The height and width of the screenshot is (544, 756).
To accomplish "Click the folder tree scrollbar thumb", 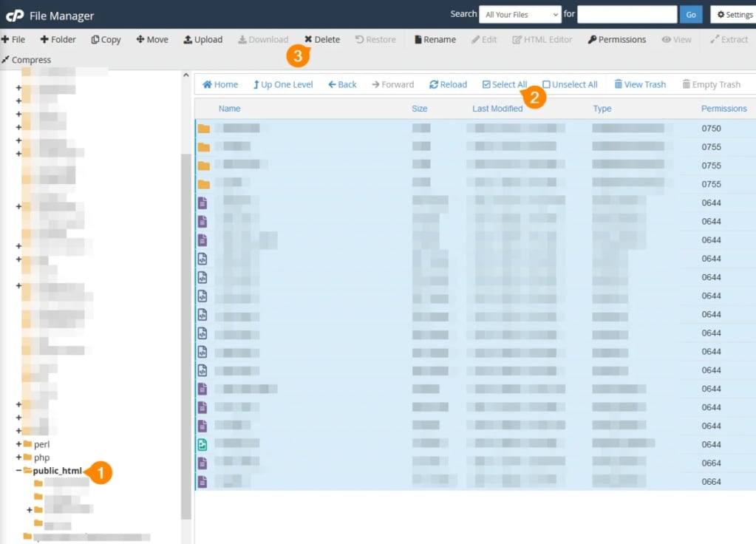I will point(186,336).
